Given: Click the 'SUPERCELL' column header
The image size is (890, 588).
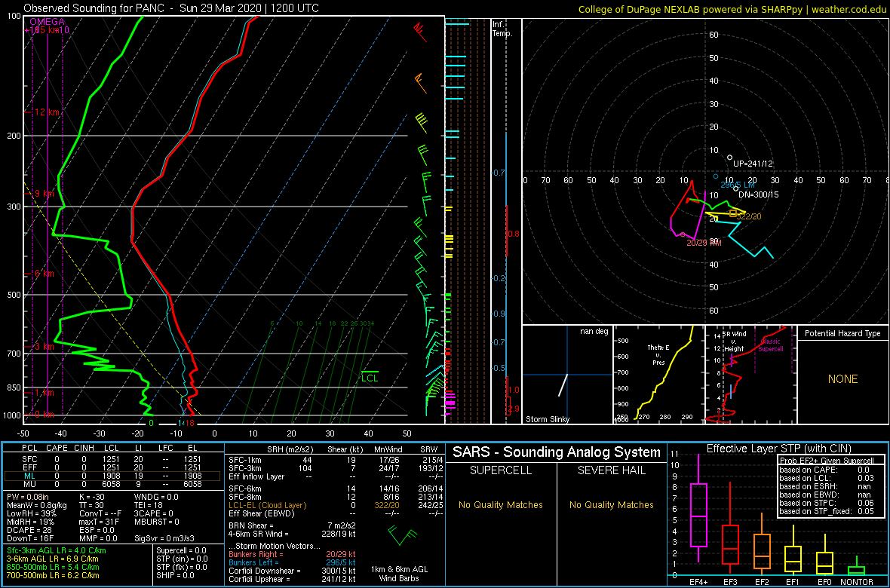Looking at the screenshot, I should (500, 472).
